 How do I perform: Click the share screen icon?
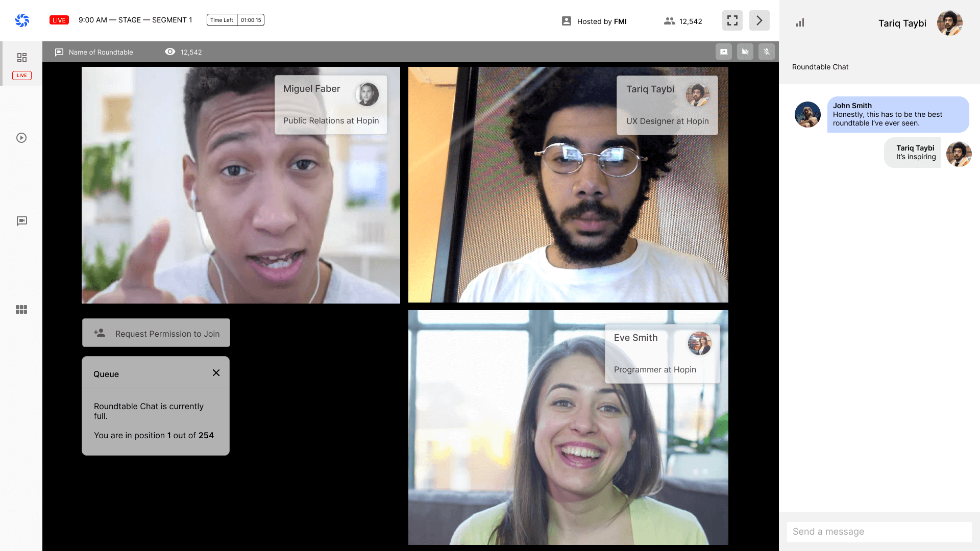tap(723, 52)
